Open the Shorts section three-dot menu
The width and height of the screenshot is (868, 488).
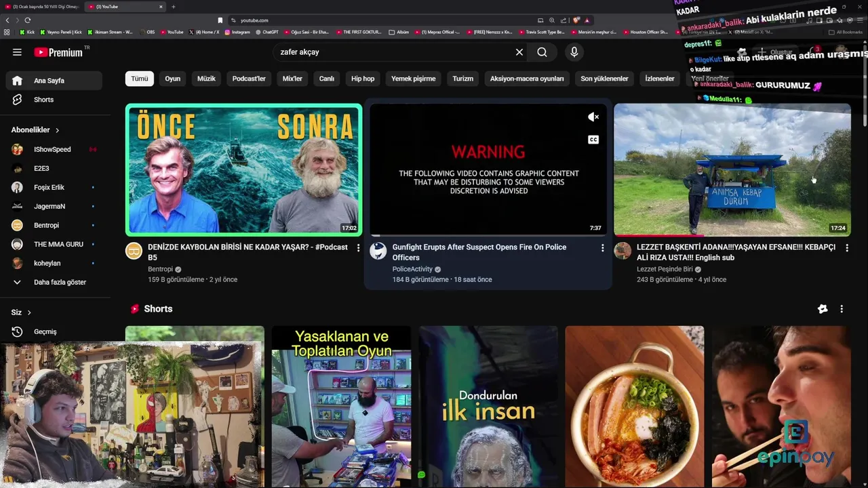click(842, 309)
